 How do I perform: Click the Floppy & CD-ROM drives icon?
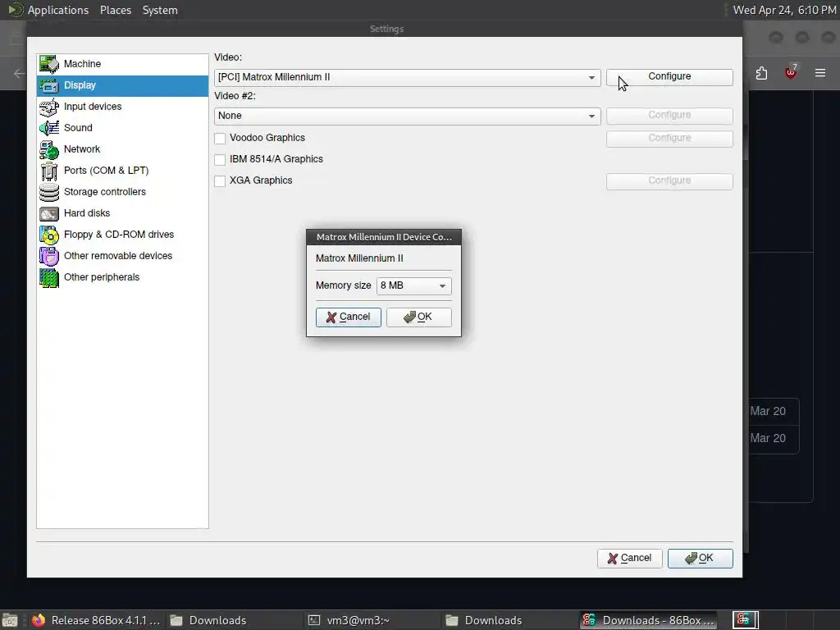click(48, 235)
